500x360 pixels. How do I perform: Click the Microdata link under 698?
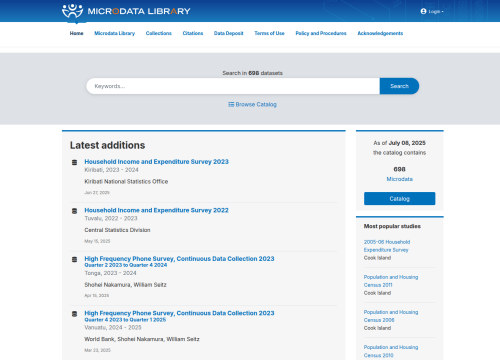pos(400,179)
